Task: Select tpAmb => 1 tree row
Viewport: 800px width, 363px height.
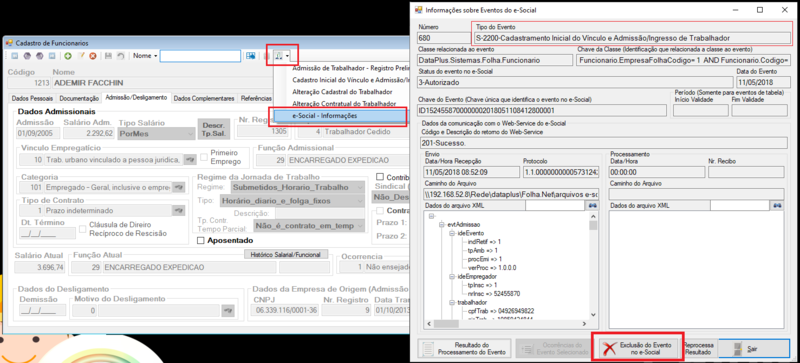Action: pos(482,250)
